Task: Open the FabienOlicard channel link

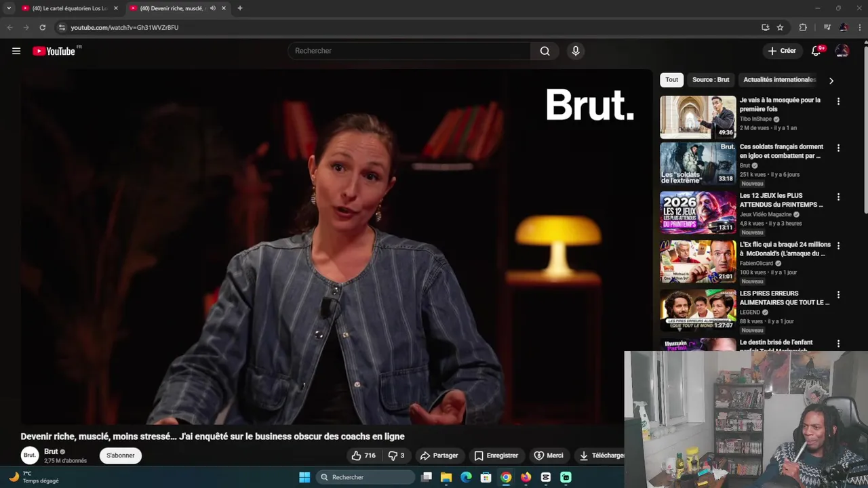Action: pyautogui.click(x=757, y=264)
